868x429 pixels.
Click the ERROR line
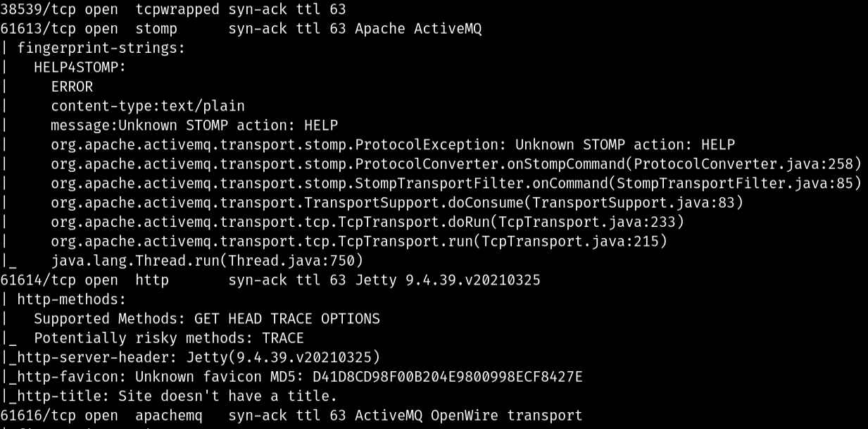tap(72, 87)
